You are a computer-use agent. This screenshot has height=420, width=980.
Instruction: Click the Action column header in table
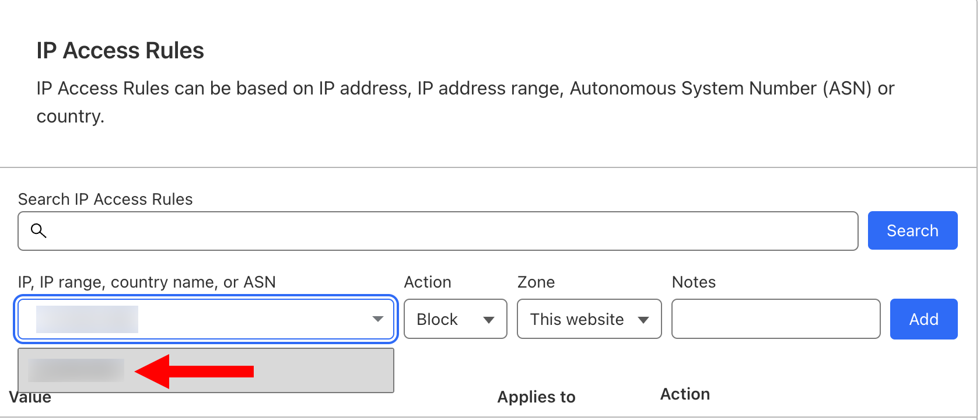[x=685, y=394]
